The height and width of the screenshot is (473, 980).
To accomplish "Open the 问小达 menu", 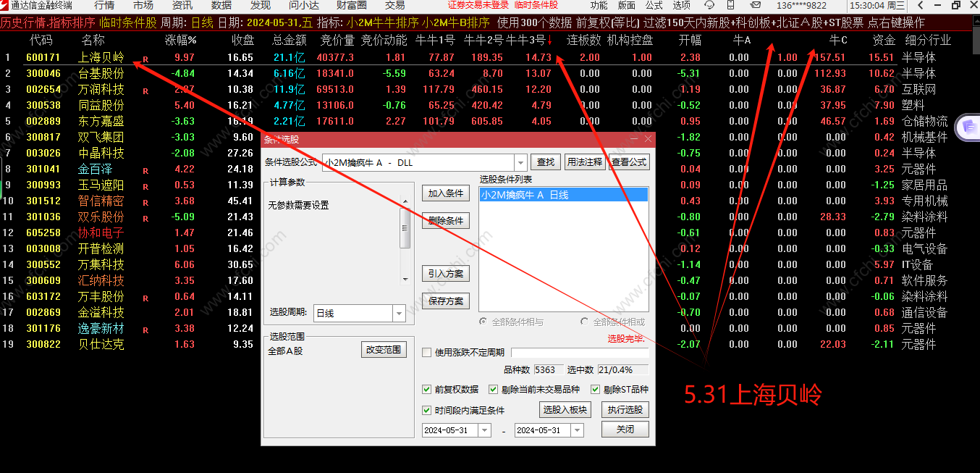I will [x=304, y=5].
